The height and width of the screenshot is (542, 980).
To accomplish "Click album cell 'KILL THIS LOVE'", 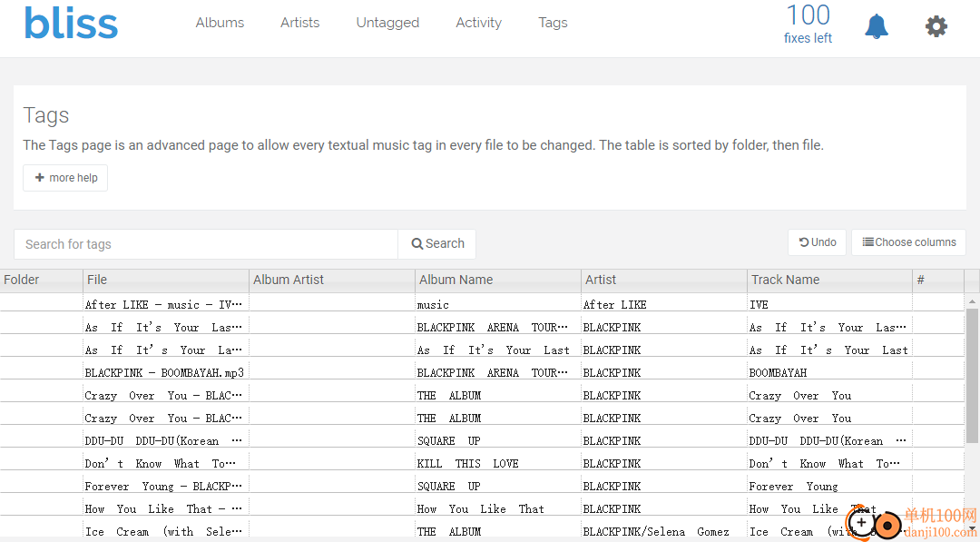I will point(498,463).
